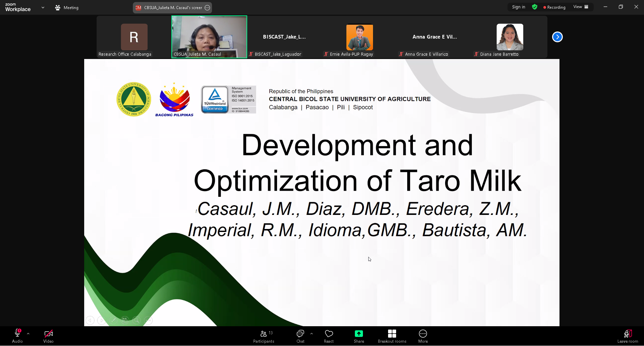Select Diana Jane Barretto's video thumbnail
This screenshot has height=346, width=644.
tap(509, 37)
